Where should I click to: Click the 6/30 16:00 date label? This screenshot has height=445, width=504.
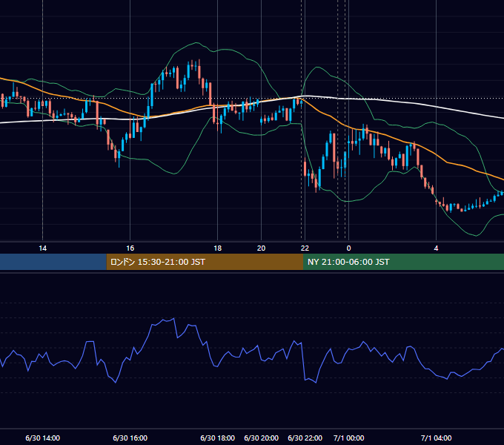click(x=130, y=438)
